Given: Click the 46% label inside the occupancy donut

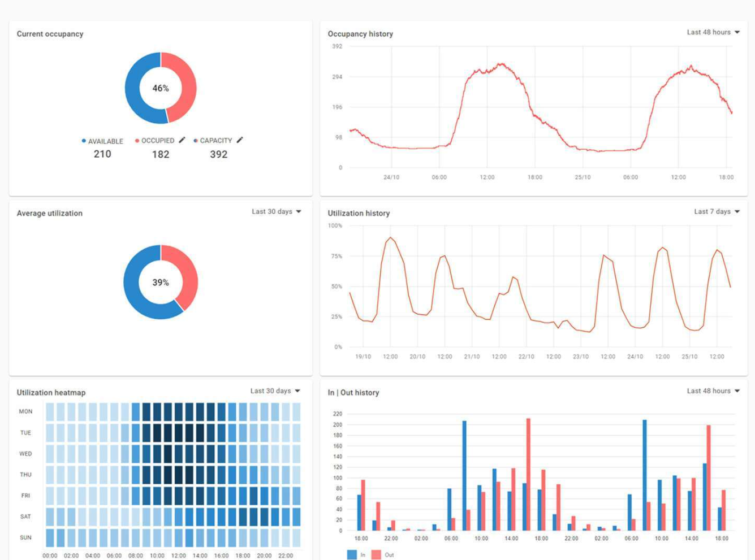Looking at the screenshot, I should (161, 88).
